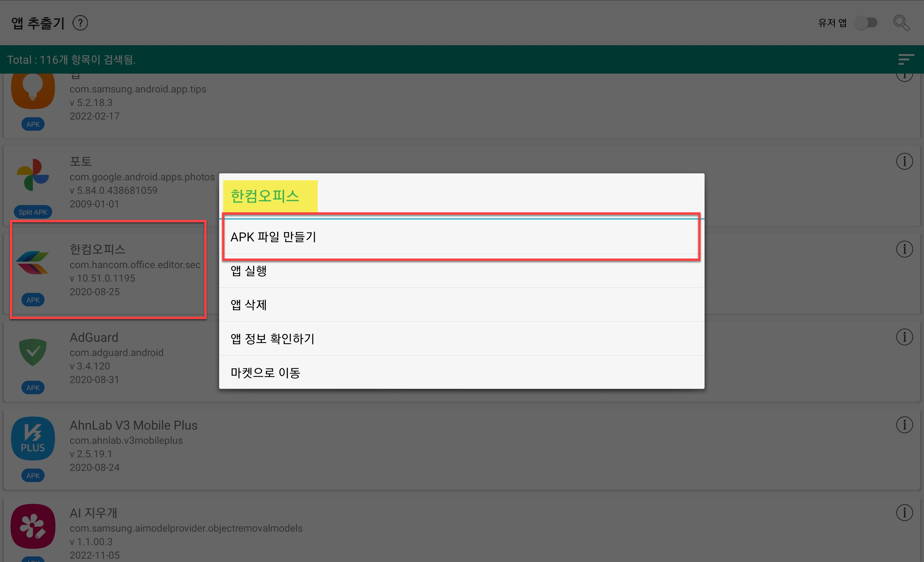Click package name com.google.android.apps.photos
Screen dimensions: 924x562
[142, 177]
